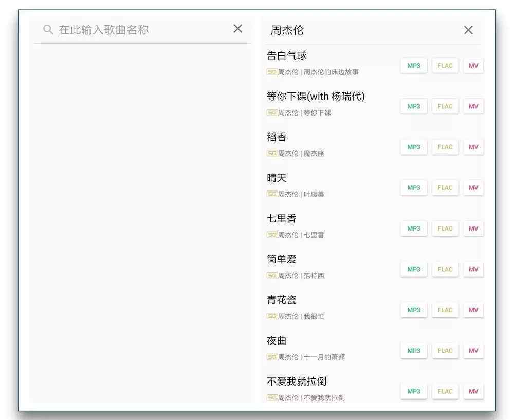Download 等你下课 as FLAC

tap(445, 106)
